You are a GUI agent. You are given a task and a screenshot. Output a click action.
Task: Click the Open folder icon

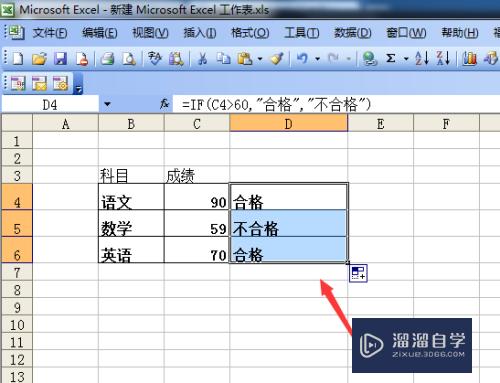tap(39, 59)
